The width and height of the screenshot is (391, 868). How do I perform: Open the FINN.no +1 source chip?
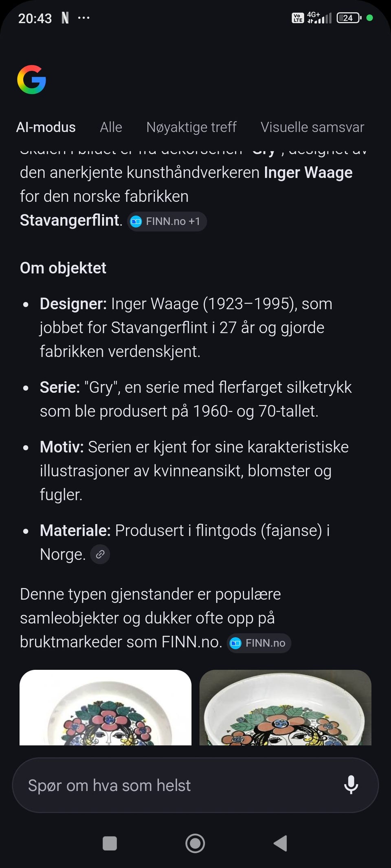tap(167, 221)
